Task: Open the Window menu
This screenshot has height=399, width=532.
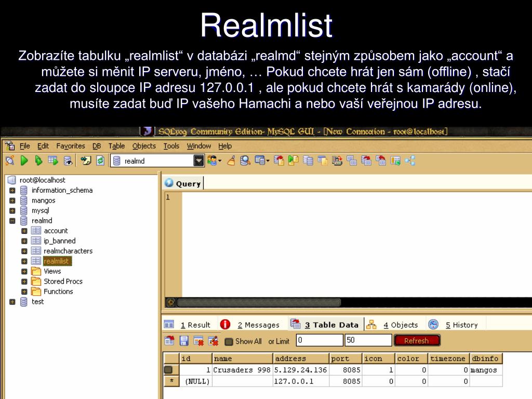Action: [199, 146]
